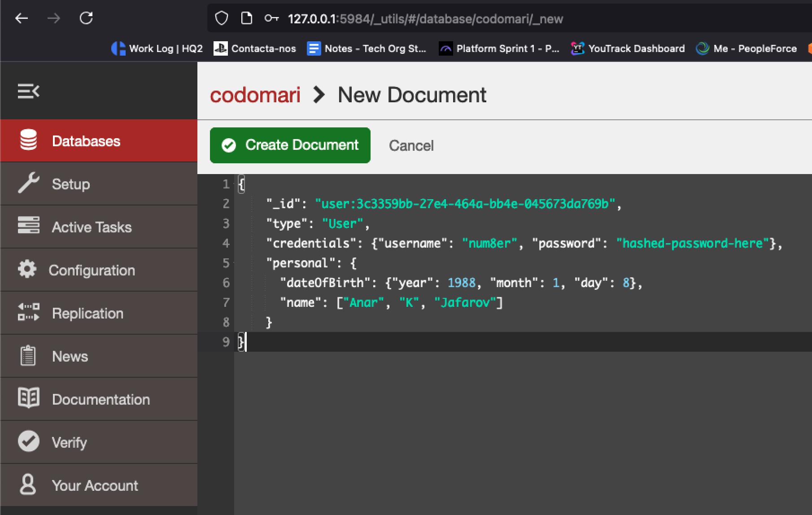The image size is (812, 515).
Task: Click the browser forward arrow
Action: [x=54, y=18]
